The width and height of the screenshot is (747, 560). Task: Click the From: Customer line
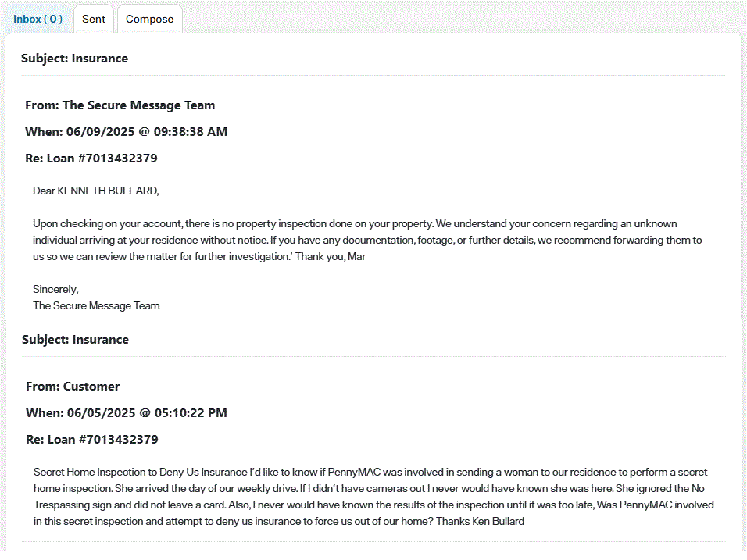[x=73, y=386]
